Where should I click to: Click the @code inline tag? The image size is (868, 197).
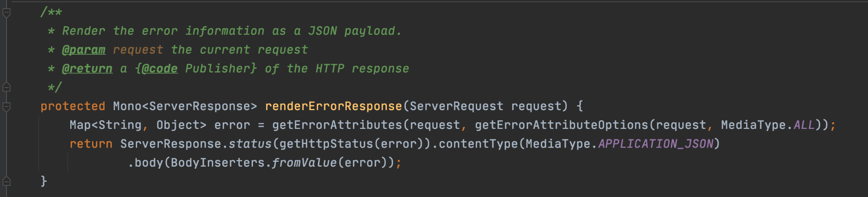[x=160, y=69]
